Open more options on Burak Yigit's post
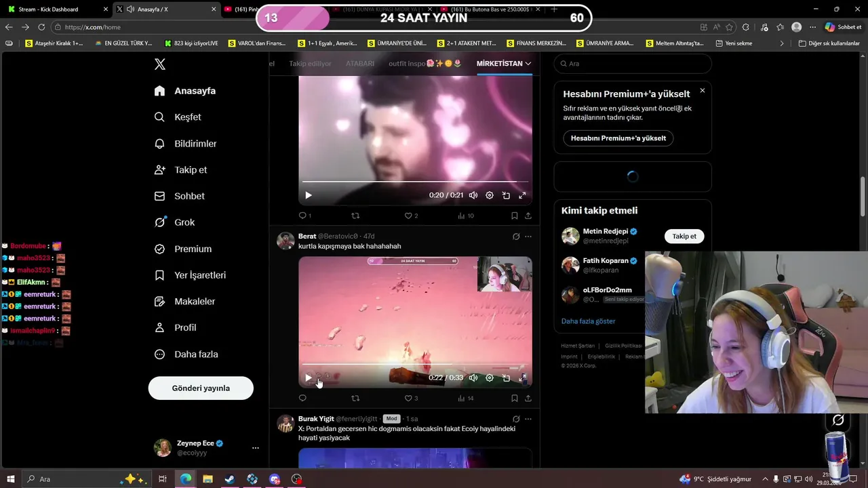This screenshot has width=868, height=488. (528, 419)
